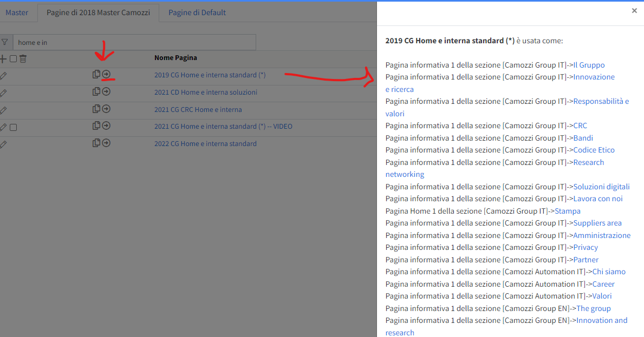Switch to the Master tab
Image resolution: width=644 pixels, height=337 pixels.
(17, 12)
